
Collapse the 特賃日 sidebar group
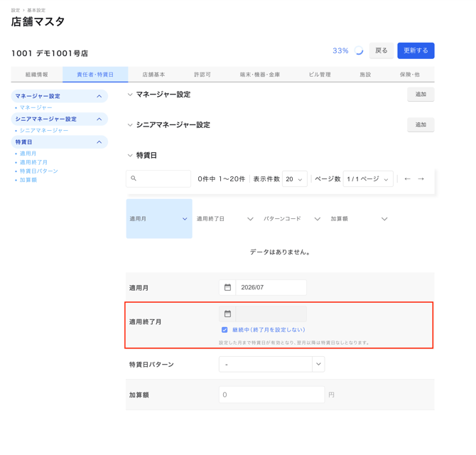pyautogui.click(x=99, y=142)
